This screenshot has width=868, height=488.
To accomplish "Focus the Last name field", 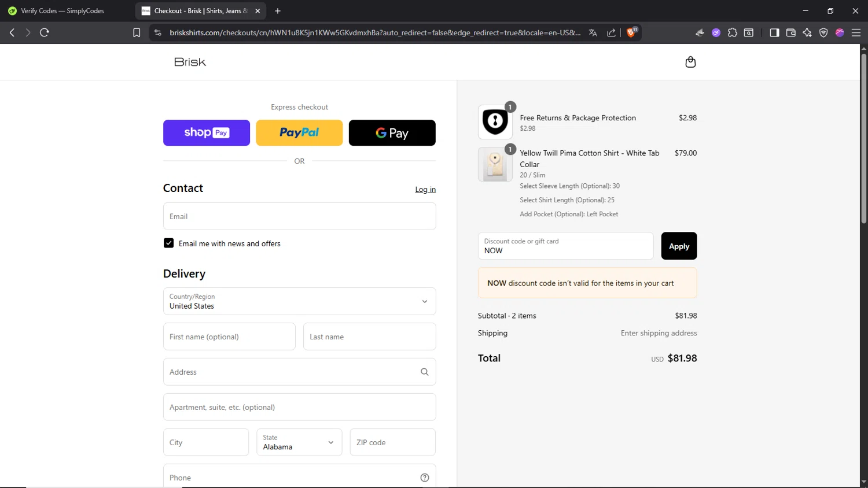I will pos(369,337).
